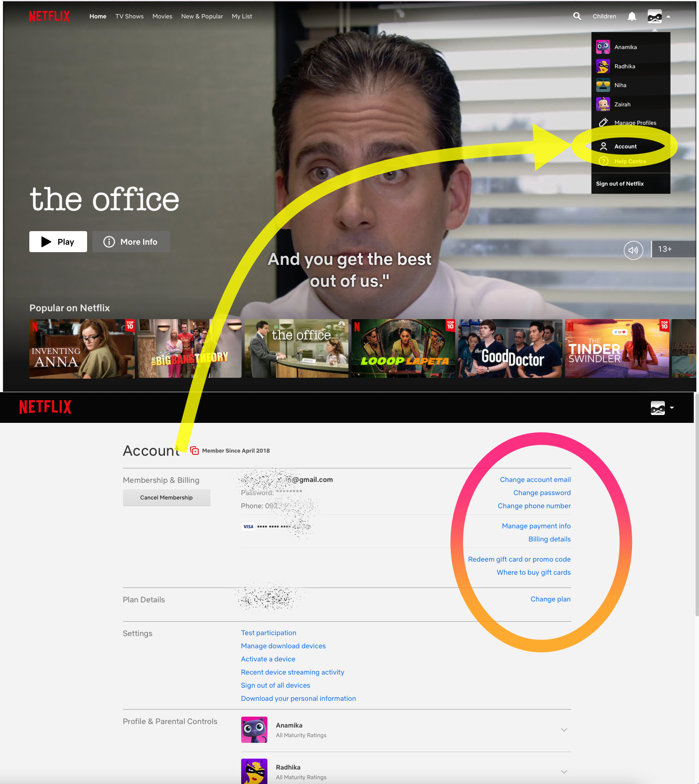699x784 pixels.
Task: Open My List in the navigation
Action: click(242, 16)
